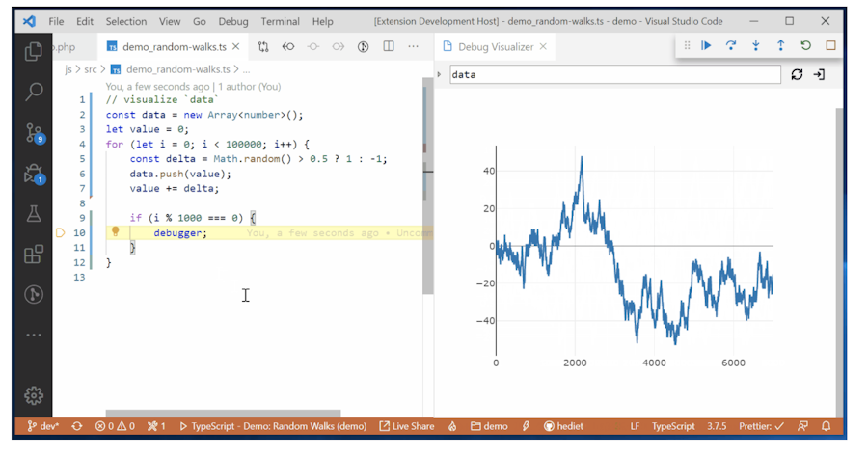Open the notifications bell
Screen dimensions: 868x457
(x=826, y=426)
